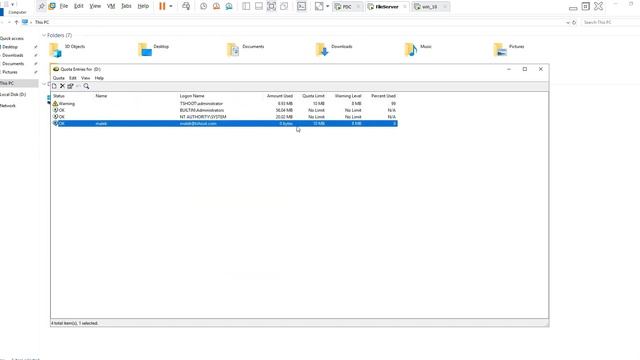This screenshot has height=360, width=640.
Task: Select Local Disk (D:) in the navigation pane
Action: coord(13,94)
